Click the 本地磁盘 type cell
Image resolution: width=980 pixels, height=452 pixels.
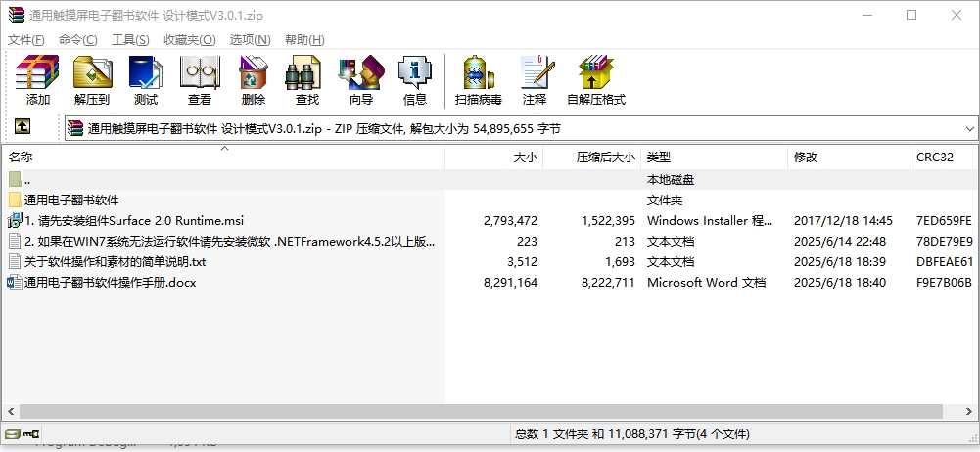coord(671,180)
